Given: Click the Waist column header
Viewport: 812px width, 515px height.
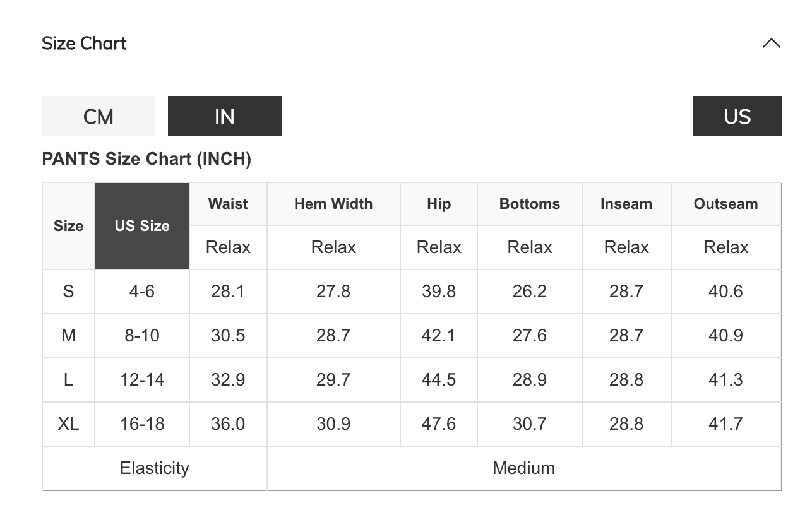Looking at the screenshot, I should point(228,204).
